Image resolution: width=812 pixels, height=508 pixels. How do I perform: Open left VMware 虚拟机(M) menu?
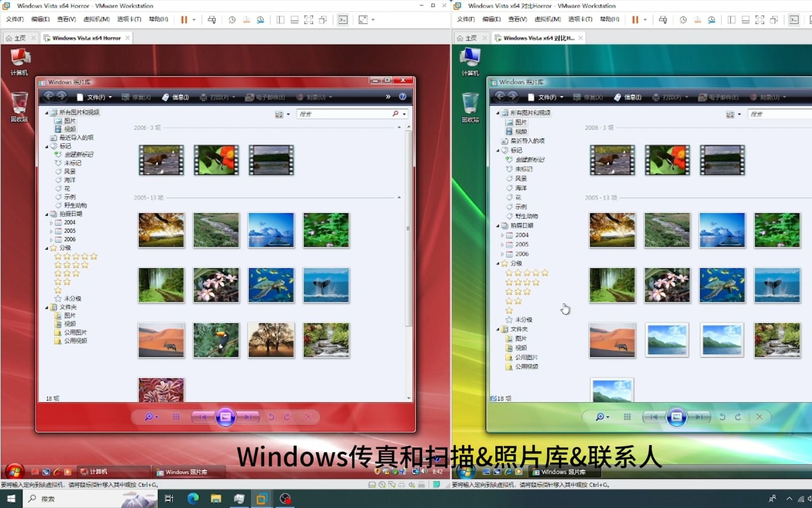(x=96, y=19)
